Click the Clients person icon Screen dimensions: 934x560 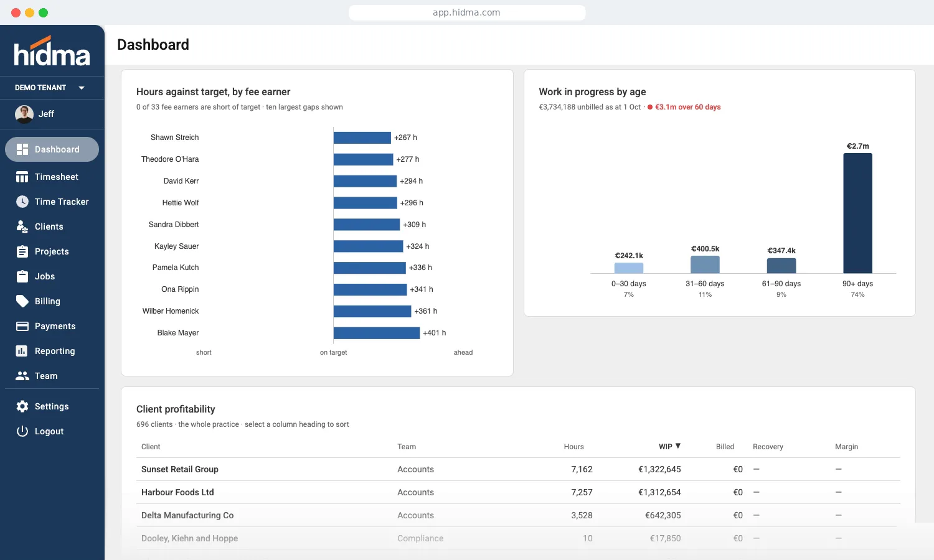22,226
